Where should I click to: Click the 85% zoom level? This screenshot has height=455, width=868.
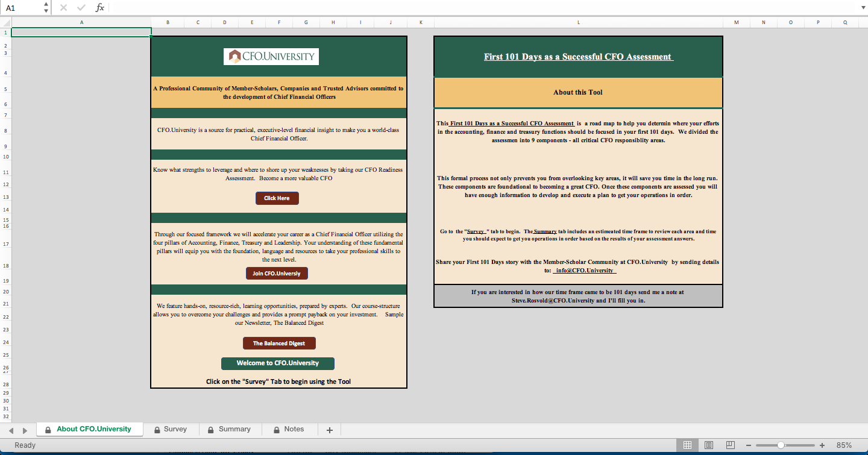pos(844,445)
